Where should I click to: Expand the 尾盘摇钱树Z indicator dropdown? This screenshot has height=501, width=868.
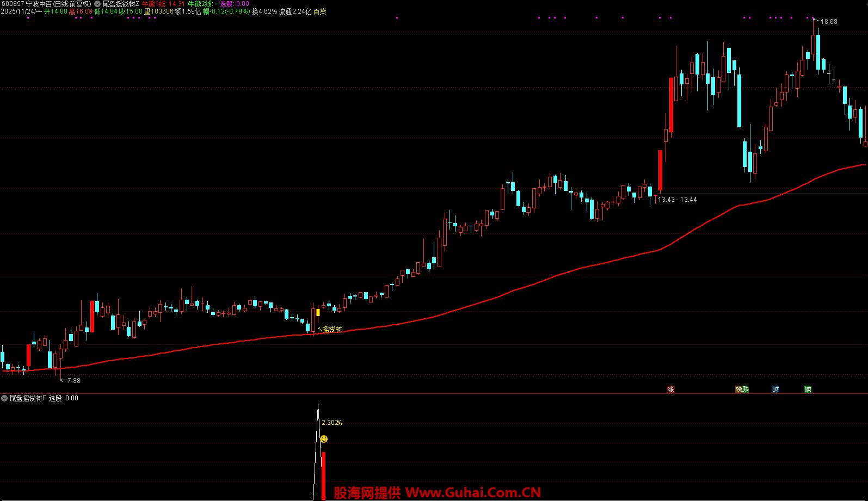click(x=97, y=4)
